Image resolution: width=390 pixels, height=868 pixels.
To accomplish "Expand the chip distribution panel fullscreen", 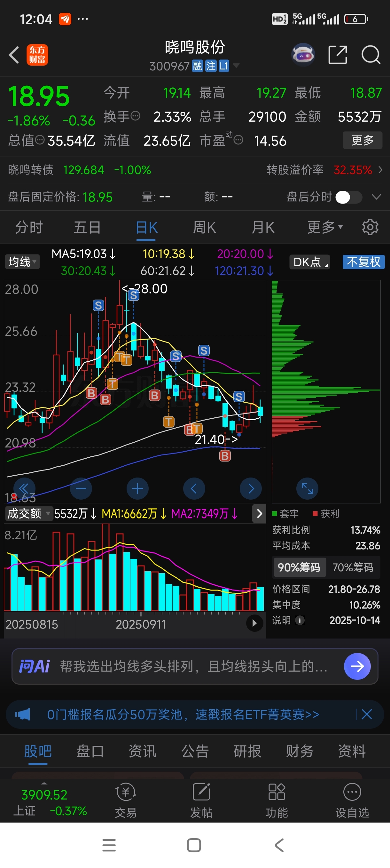I will click(x=307, y=489).
